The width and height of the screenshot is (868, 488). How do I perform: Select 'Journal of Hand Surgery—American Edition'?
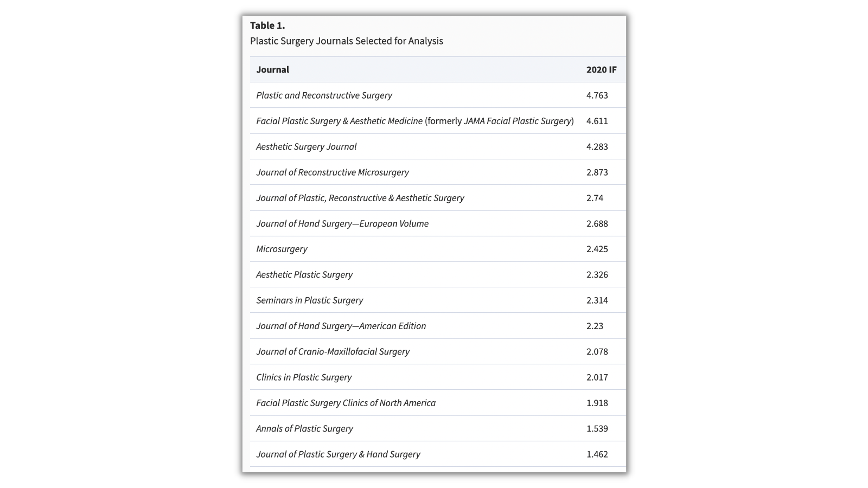[341, 326]
